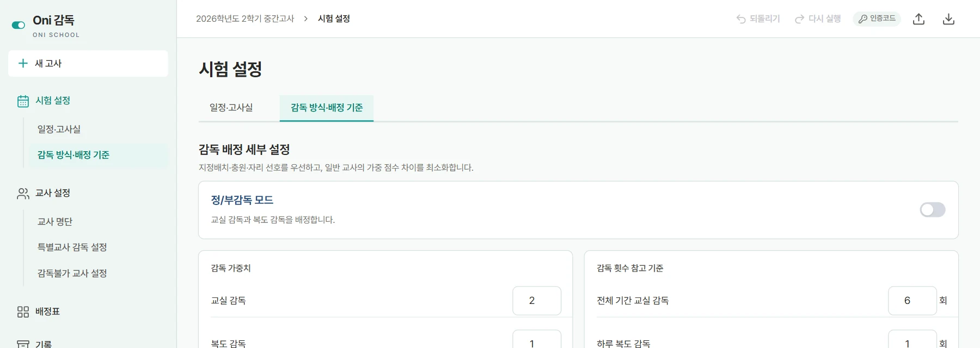
Task: Open the 교사 설정 people icon in the sidebar
Action: [23, 194]
